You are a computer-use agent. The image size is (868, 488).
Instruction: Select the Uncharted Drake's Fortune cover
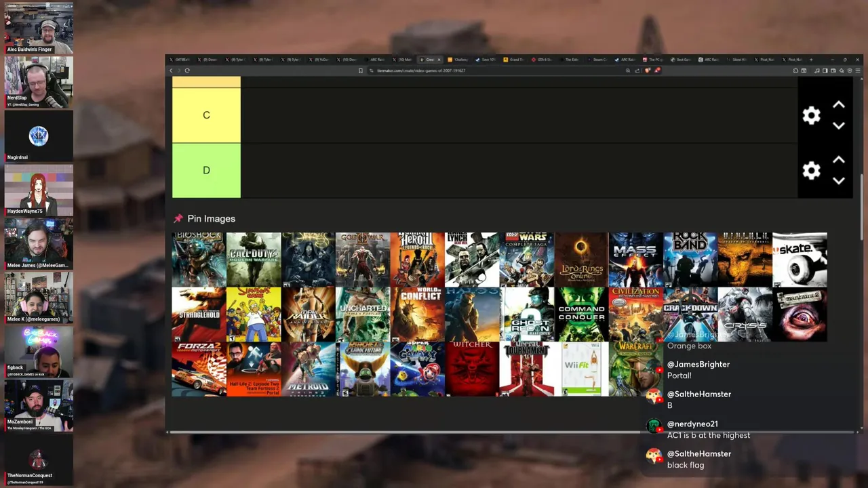point(363,314)
